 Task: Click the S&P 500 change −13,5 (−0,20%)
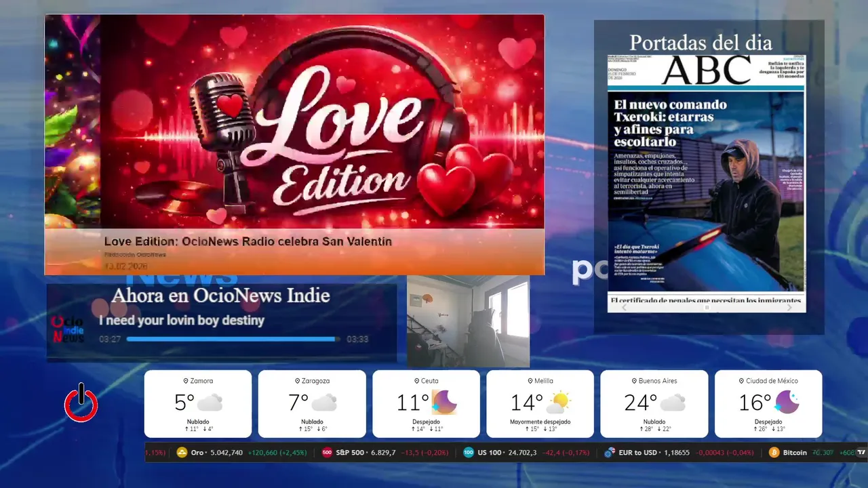[x=425, y=453]
